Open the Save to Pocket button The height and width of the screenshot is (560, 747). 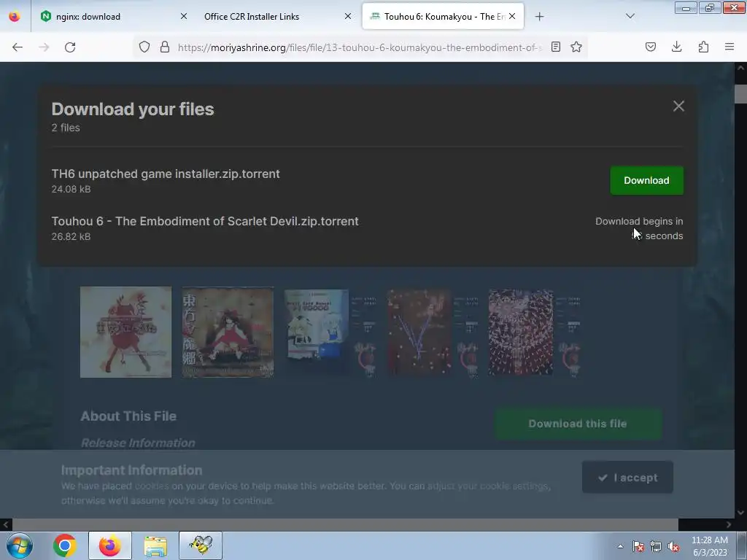(650, 47)
